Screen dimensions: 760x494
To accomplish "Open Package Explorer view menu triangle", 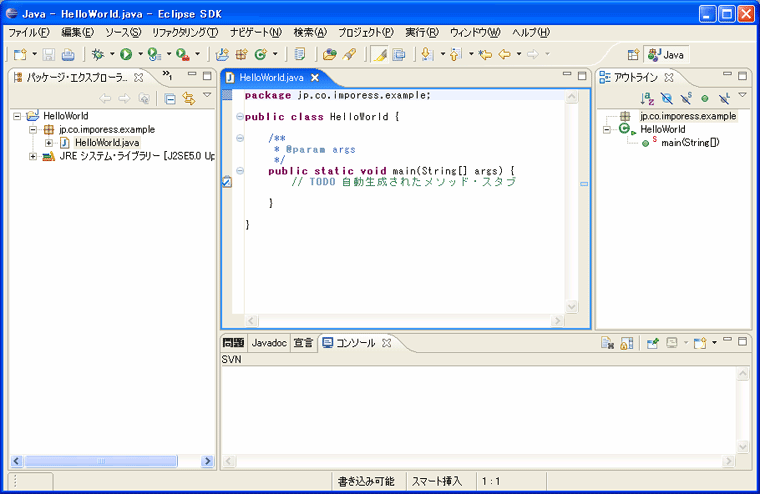I will coord(207,95).
